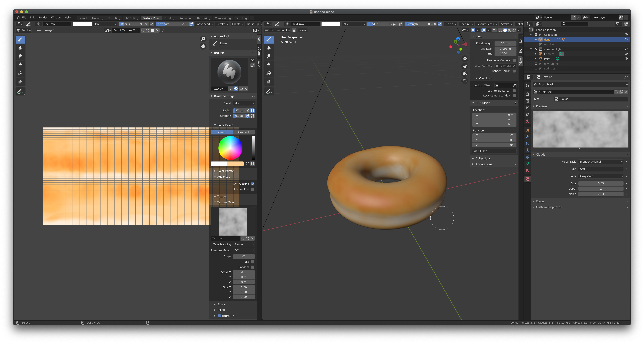644x343 pixels.
Task: Open the Noise Basis dropdown
Action: pyautogui.click(x=601, y=162)
